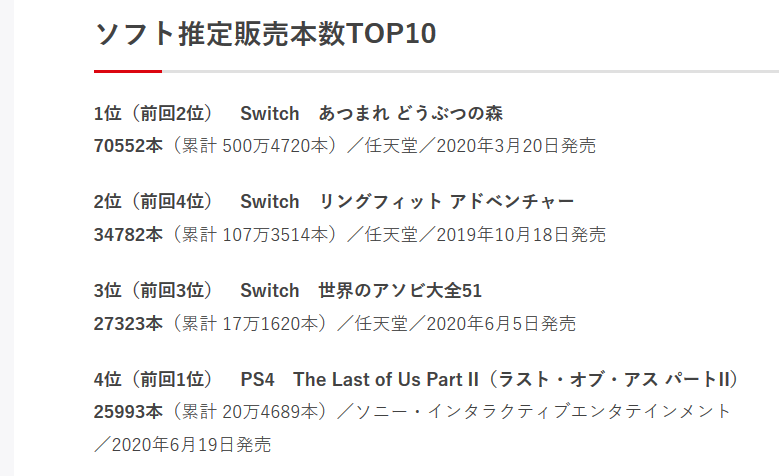Select the リングフィット アドベンチャー title

point(446,202)
